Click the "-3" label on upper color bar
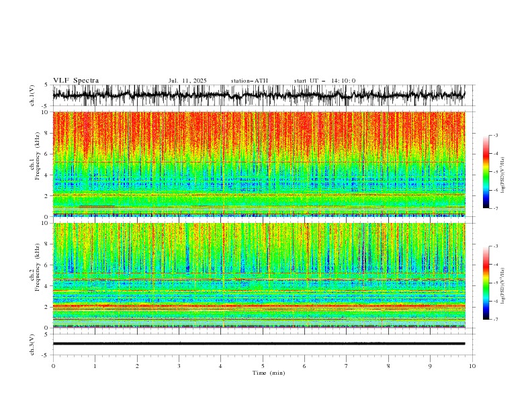532x411 pixels. 496,135
